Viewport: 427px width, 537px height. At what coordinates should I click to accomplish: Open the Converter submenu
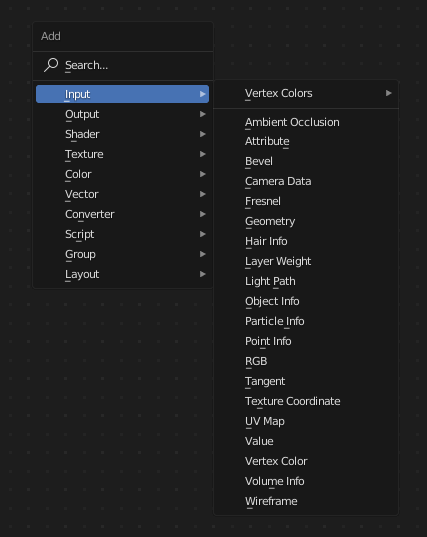point(123,214)
